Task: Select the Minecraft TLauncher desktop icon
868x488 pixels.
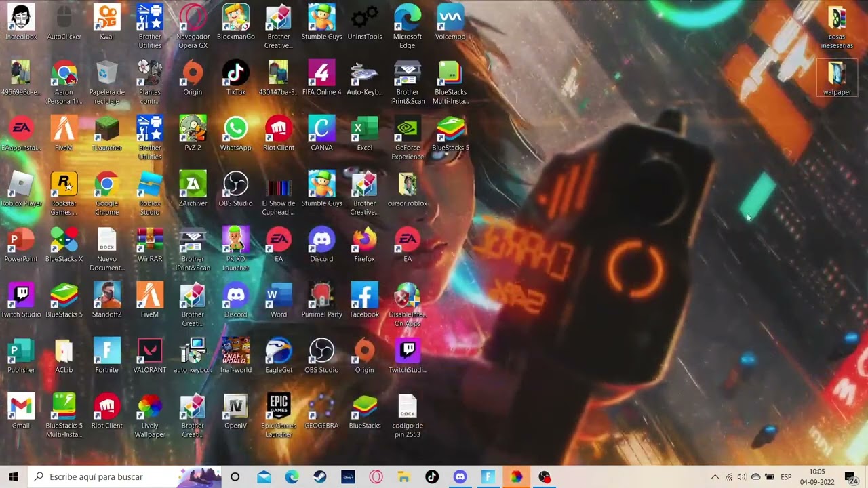Action: pos(106,134)
